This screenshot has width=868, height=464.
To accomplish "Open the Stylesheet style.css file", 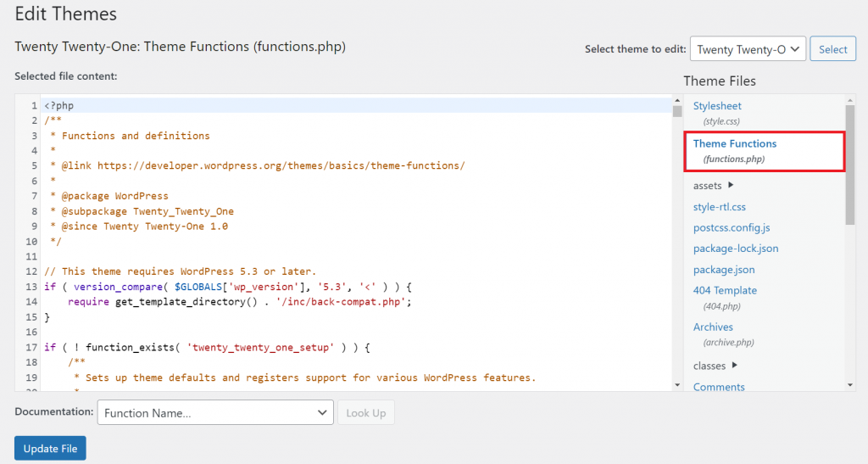I will (x=717, y=106).
